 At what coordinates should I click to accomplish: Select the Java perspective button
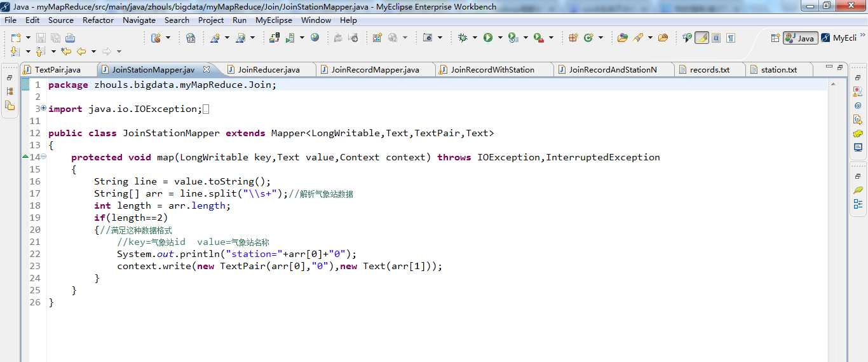click(x=801, y=38)
